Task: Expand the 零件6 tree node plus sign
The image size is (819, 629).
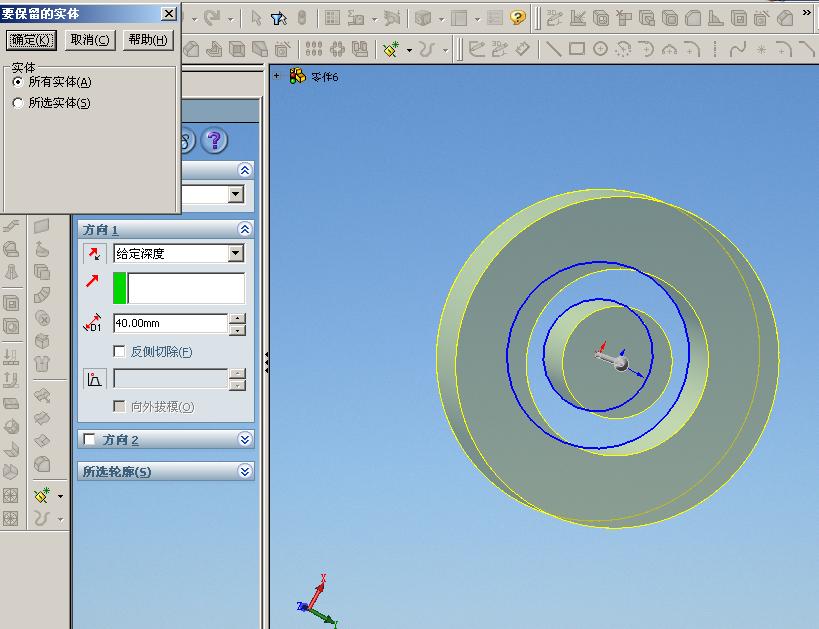Action: [277, 76]
